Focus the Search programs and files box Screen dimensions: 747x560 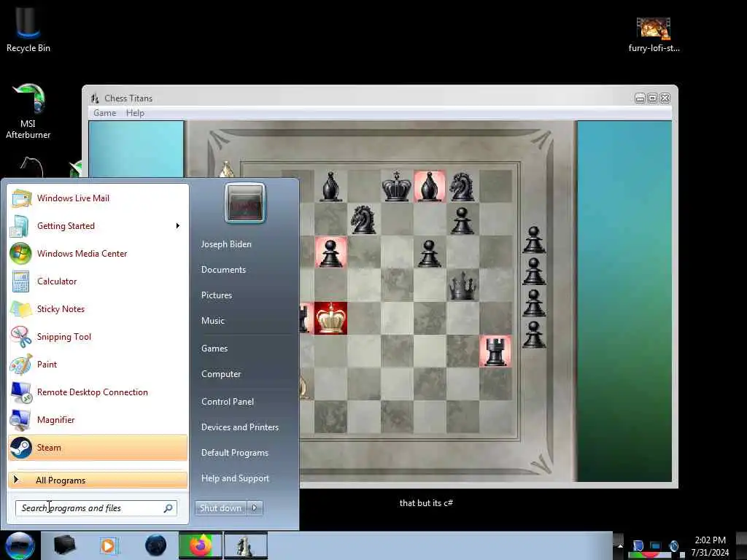(x=96, y=508)
